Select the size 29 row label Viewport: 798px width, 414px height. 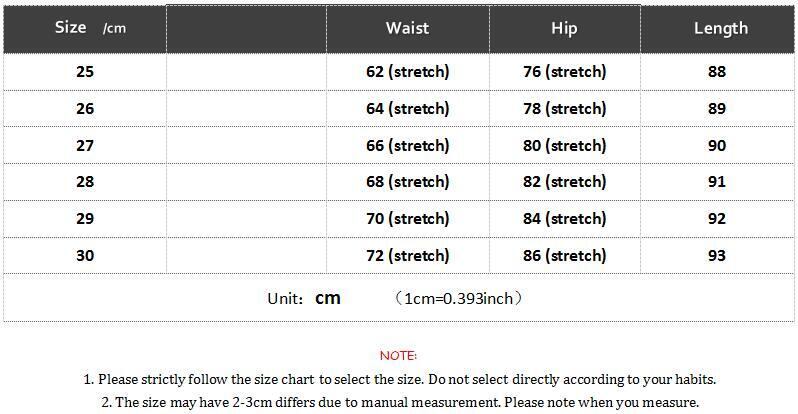coord(85,219)
